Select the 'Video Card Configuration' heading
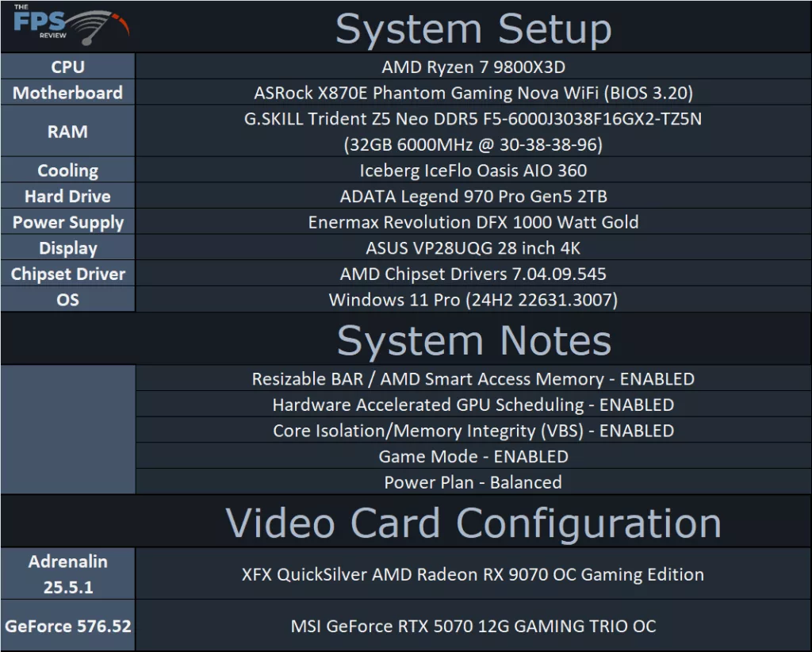812x652 pixels. (x=473, y=523)
